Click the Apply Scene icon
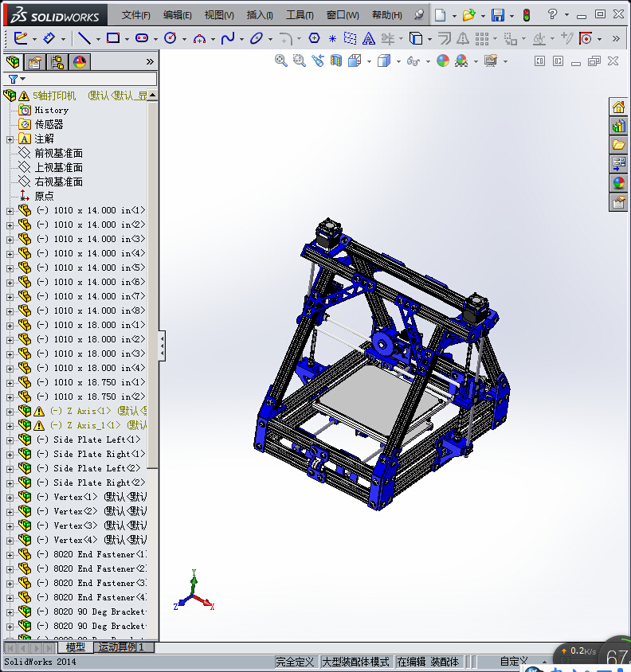Screen dimensions: 631x672 [461, 61]
